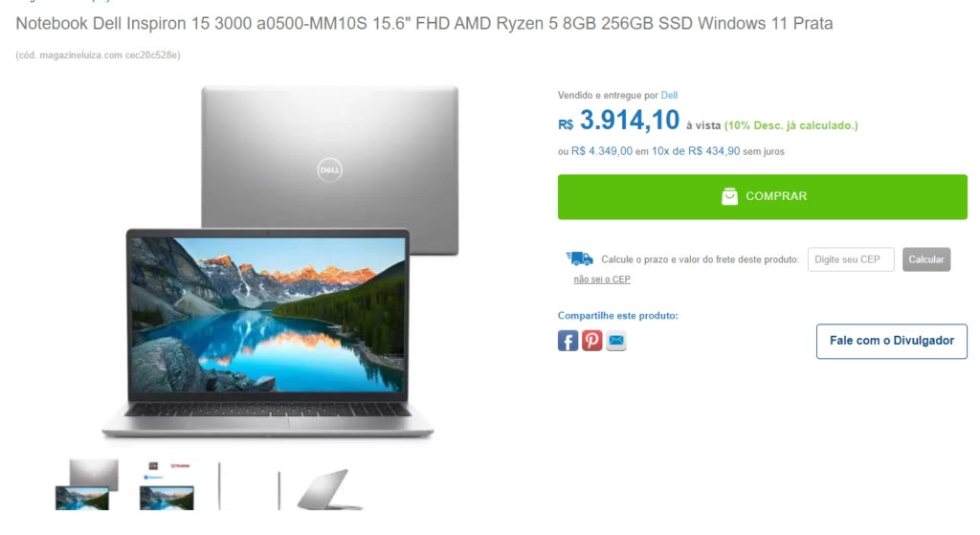Click the 10% Desc. já calculado label

coord(791,125)
